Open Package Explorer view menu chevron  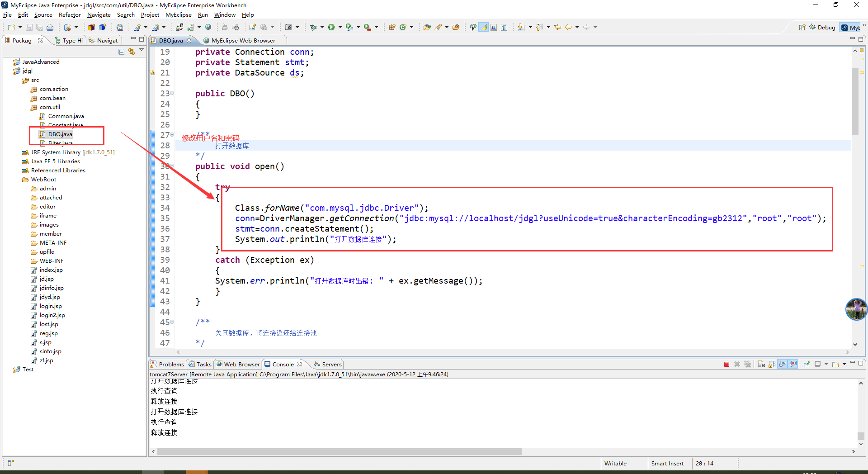point(142,51)
